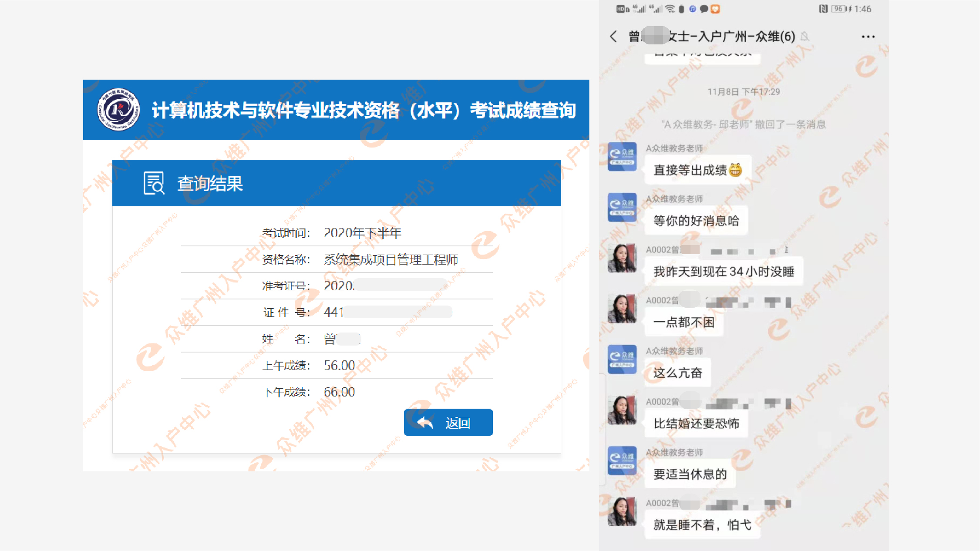Click the 准考证号 value starting with 2020

click(385, 286)
